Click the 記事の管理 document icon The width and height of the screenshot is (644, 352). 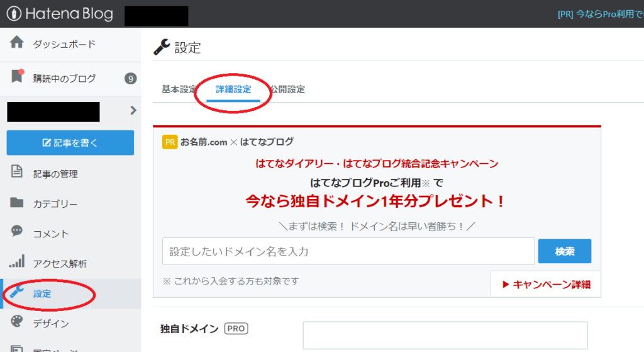(17, 171)
